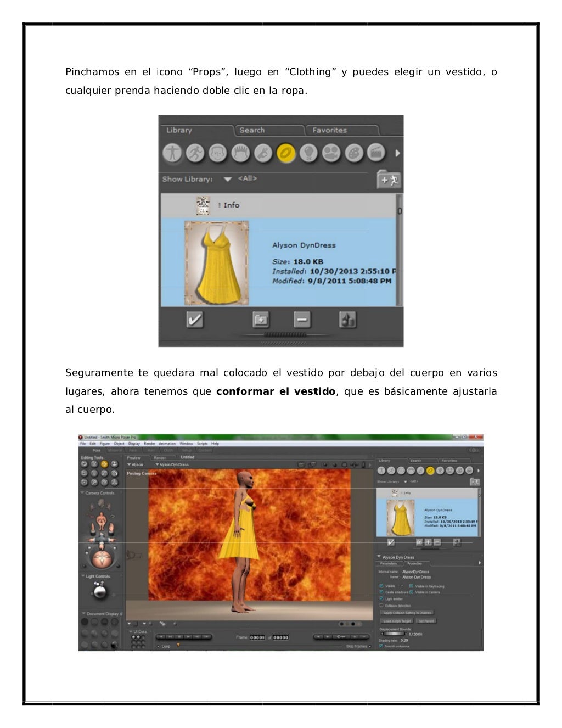The width and height of the screenshot is (562, 728).
Task: Open the Render tab of document window
Action: pyautogui.click(x=160, y=458)
